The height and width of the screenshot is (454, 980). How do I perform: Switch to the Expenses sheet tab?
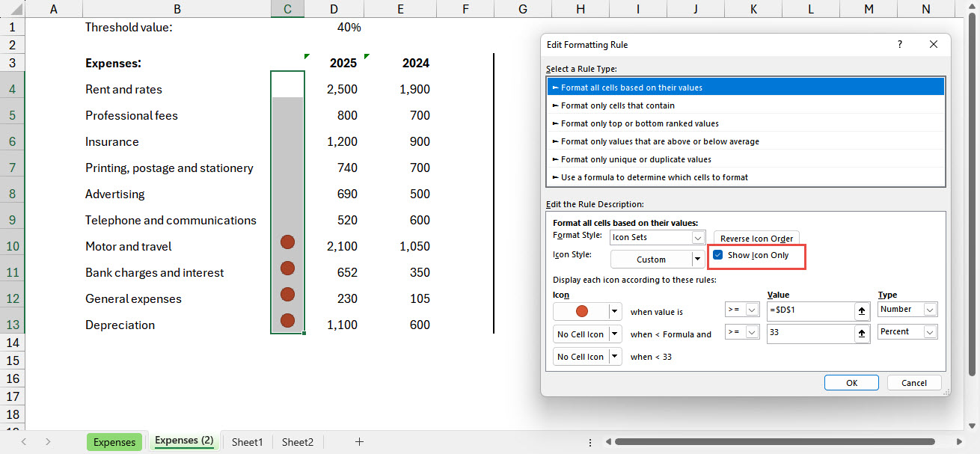[x=114, y=442]
